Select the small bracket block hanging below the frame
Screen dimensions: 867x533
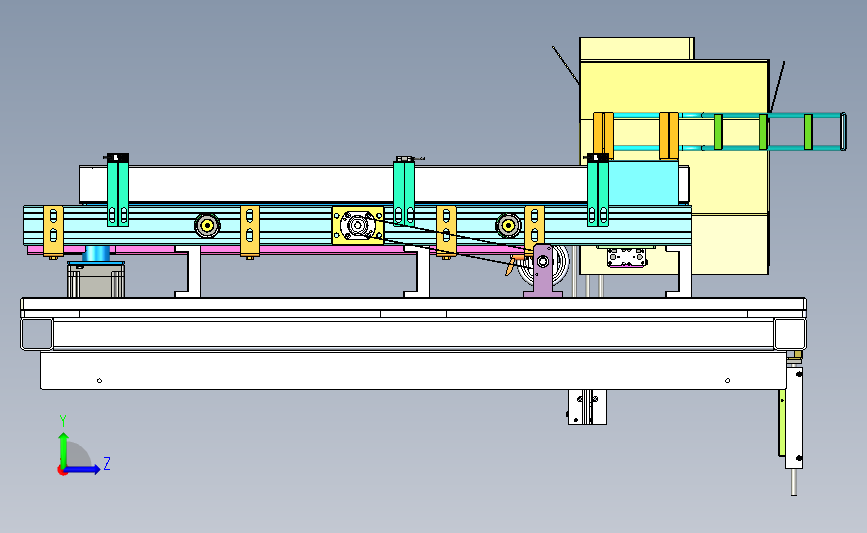click(x=587, y=407)
